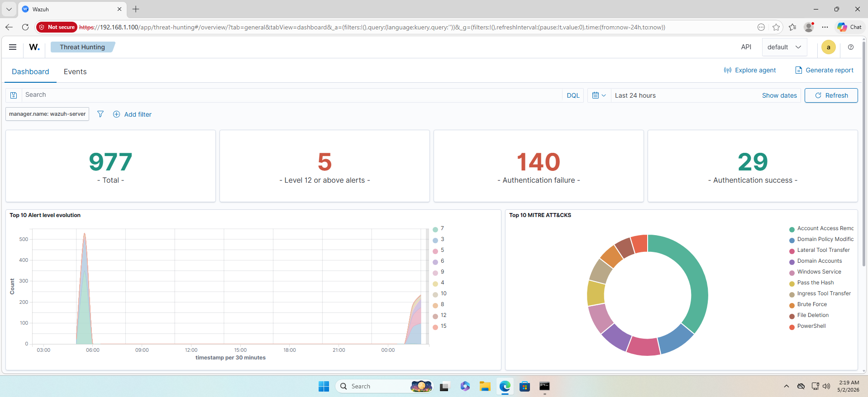Click the volume icon in system tray
Image resolution: width=868 pixels, height=397 pixels.
[826, 386]
